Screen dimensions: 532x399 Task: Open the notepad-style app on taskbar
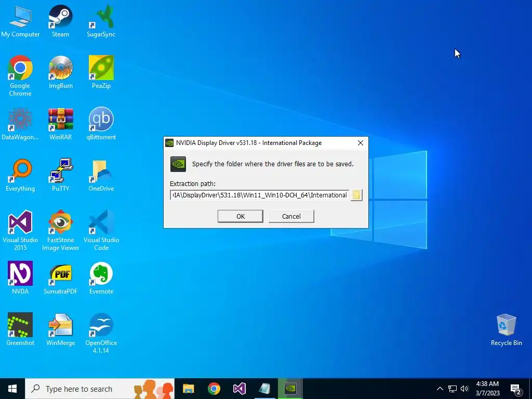click(264, 389)
